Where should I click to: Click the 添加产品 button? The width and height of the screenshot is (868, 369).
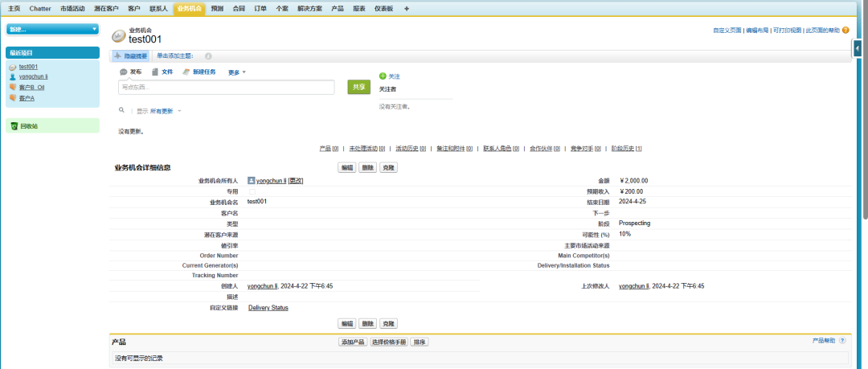[353, 342]
